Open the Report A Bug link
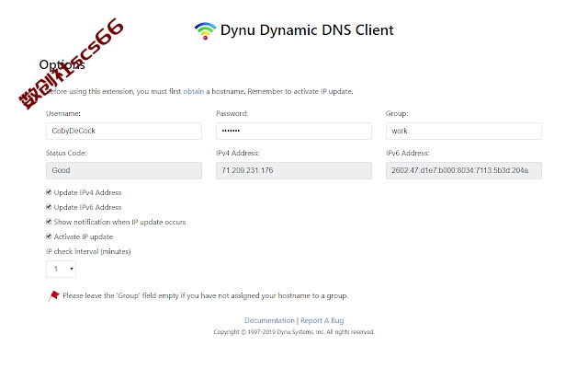This screenshot has width=588, height=368. [322, 320]
